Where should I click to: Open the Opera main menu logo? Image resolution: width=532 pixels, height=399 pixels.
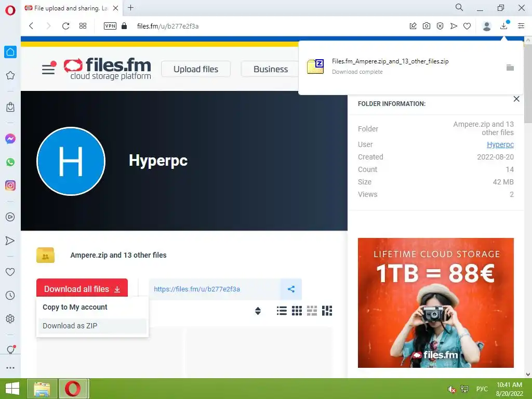[x=10, y=10]
